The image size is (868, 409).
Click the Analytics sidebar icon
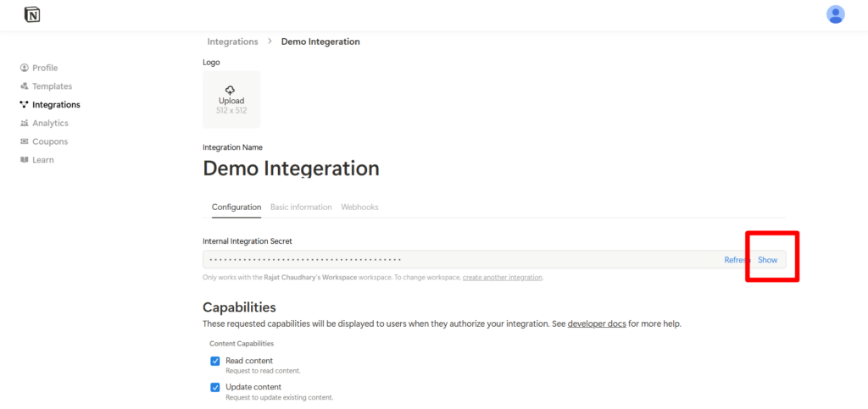tap(25, 124)
